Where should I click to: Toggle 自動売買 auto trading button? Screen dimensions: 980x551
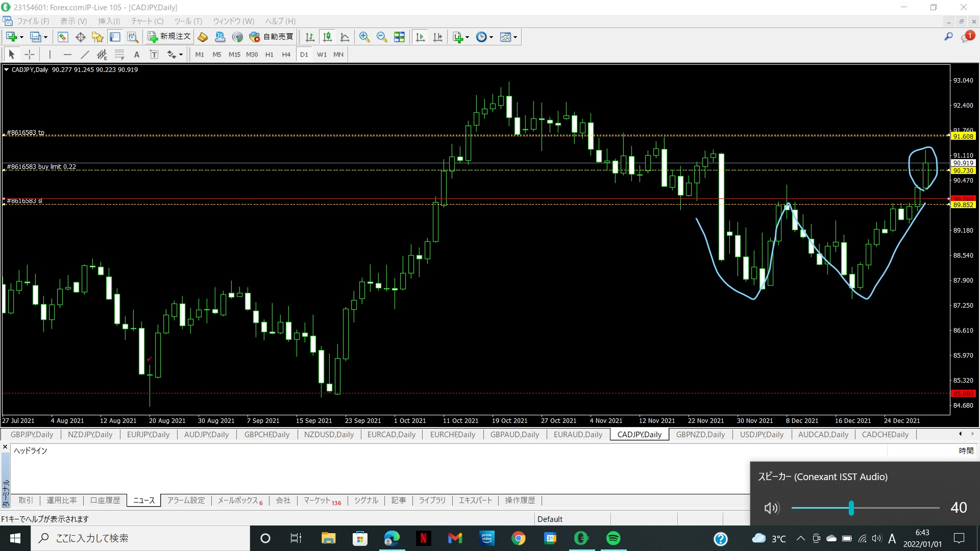(272, 37)
